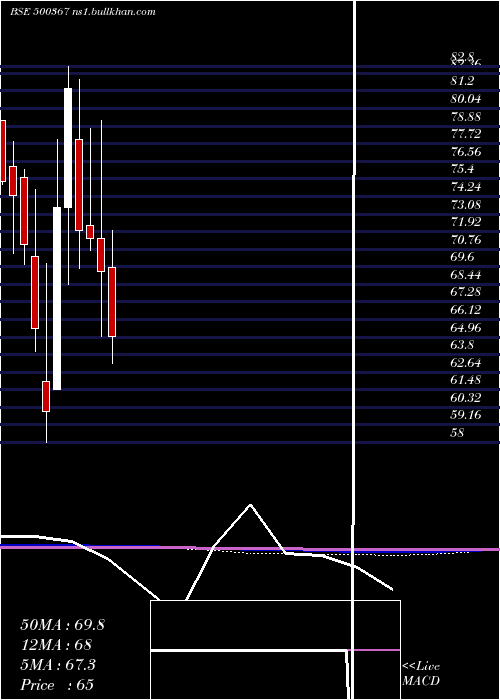Click the 80.04 price axis label
This screenshot has height=700, width=500.
click(x=466, y=99)
